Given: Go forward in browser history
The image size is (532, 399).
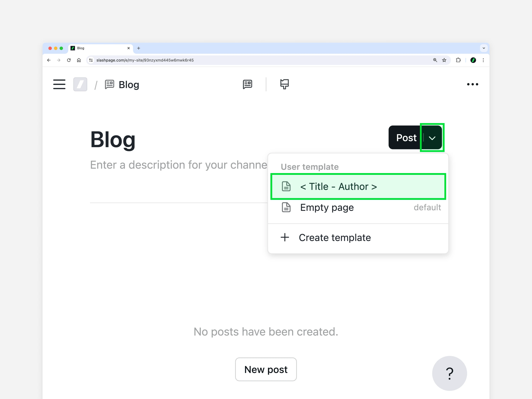Looking at the screenshot, I should [59, 60].
